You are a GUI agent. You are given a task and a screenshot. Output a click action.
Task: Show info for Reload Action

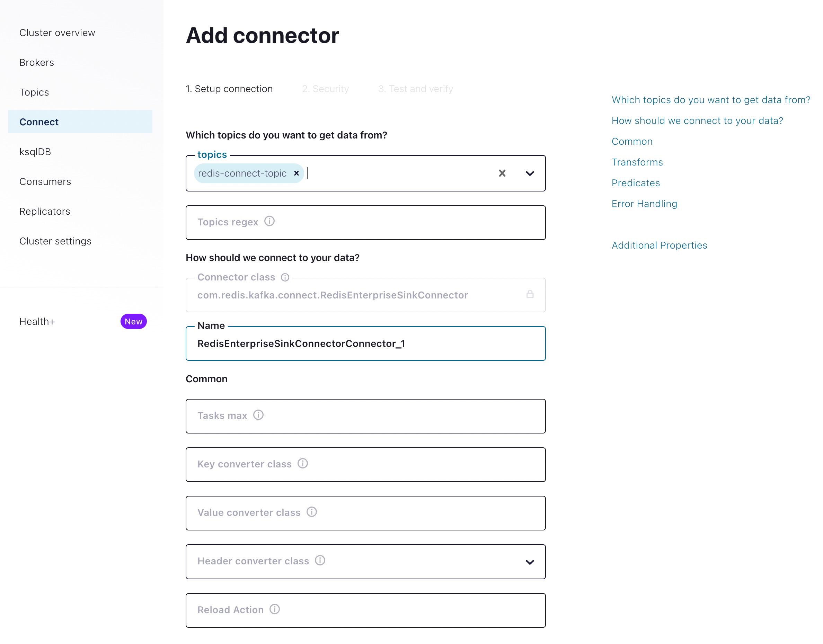pyautogui.click(x=275, y=609)
